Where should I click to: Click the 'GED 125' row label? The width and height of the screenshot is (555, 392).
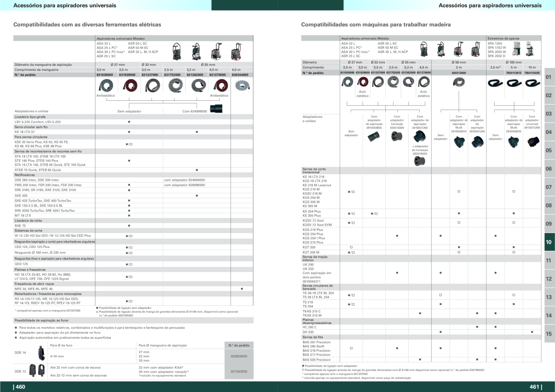click(x=21, y=264)
